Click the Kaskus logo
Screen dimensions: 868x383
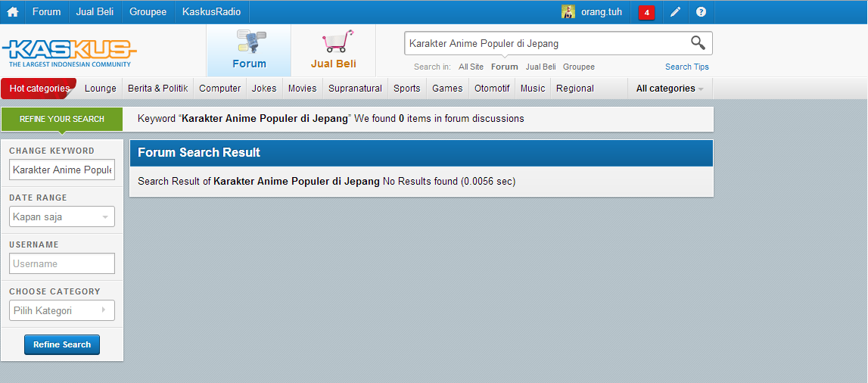tap(69, 53)
